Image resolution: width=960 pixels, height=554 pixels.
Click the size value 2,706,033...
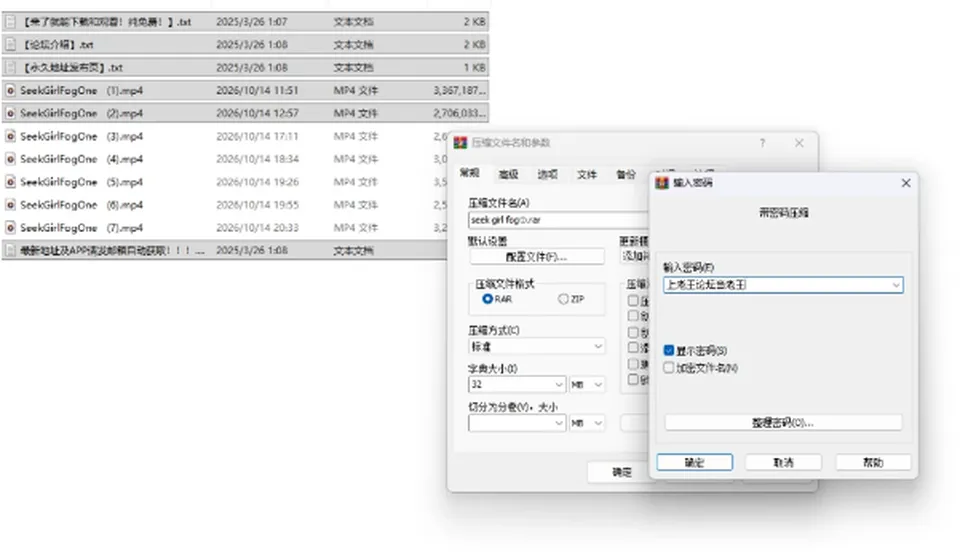pyautogui.click(x=459, y=113)
